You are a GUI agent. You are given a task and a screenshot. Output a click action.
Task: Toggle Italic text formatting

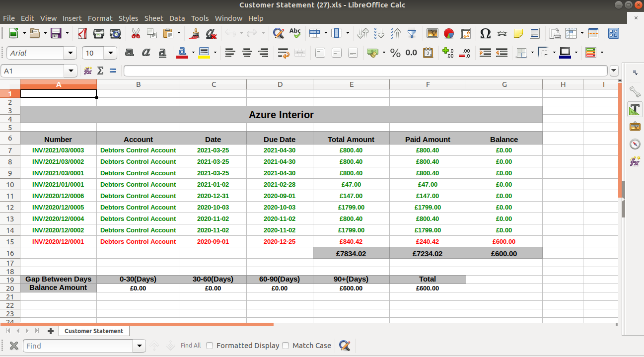[146, 53]
